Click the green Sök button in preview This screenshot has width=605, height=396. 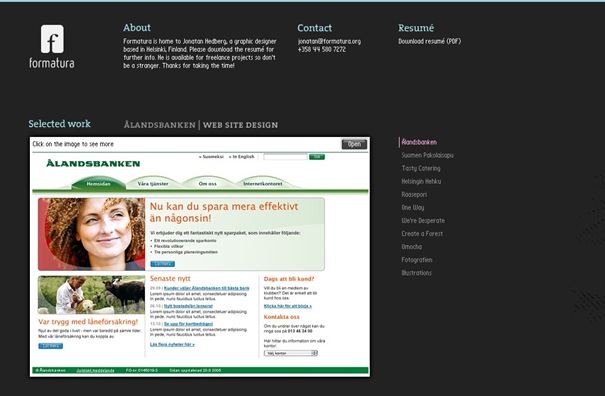[317, 157]
